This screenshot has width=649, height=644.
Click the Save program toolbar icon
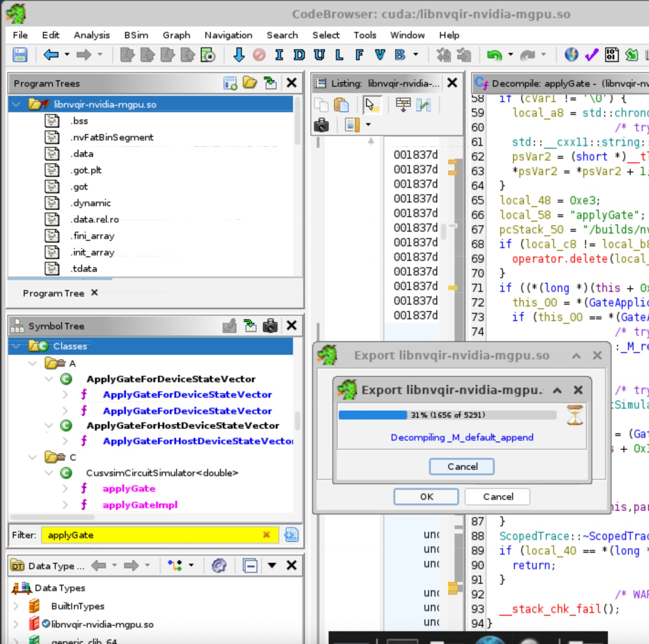coord(20,55)
